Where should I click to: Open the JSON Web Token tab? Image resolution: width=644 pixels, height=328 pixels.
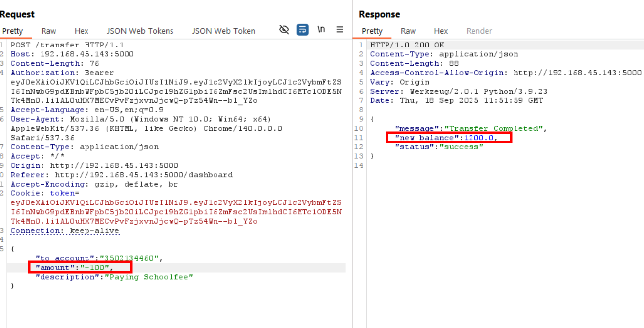[x=223, y=31]
